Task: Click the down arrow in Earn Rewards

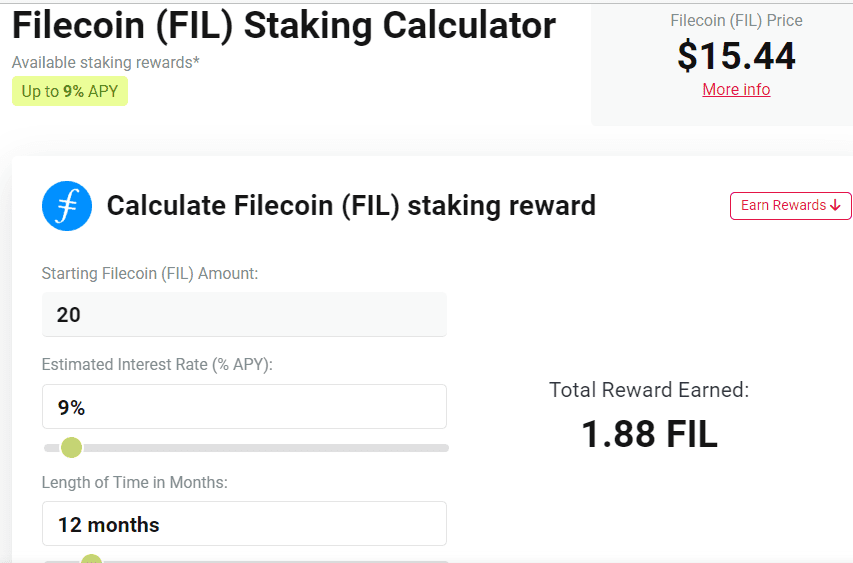Action: coord(836,206)
